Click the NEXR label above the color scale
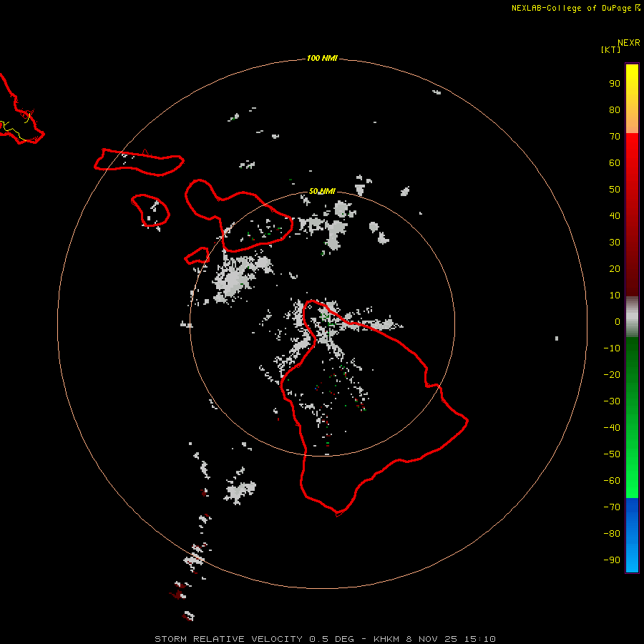644x644 pixels. [x=628, y=43]
